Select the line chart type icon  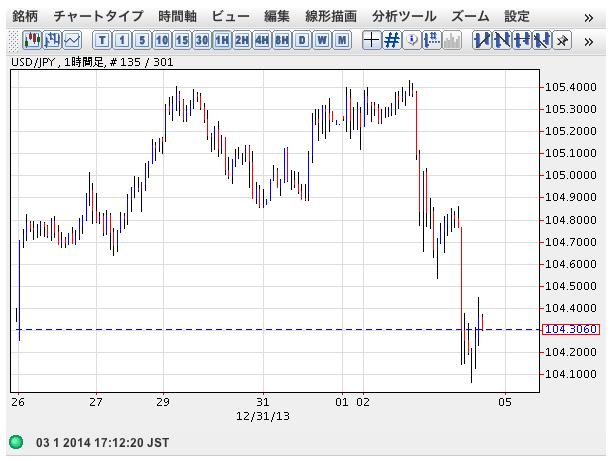point(72,40)
